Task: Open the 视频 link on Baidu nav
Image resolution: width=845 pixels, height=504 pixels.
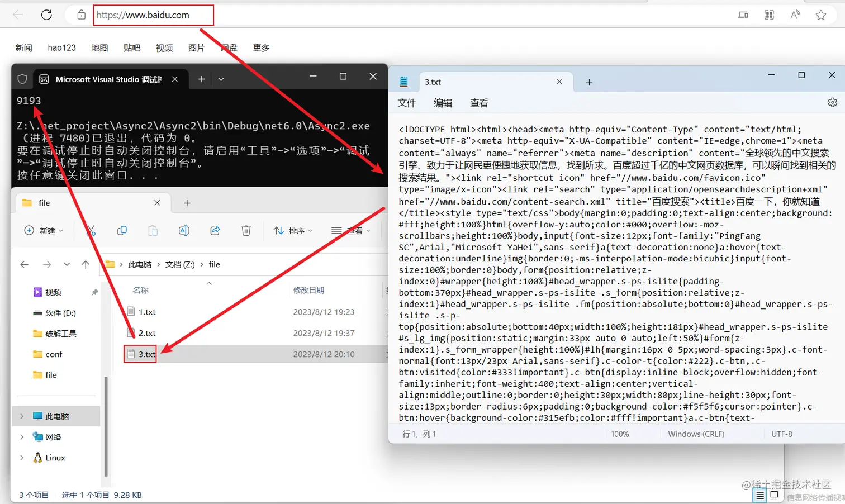Action: coord(164,48)
